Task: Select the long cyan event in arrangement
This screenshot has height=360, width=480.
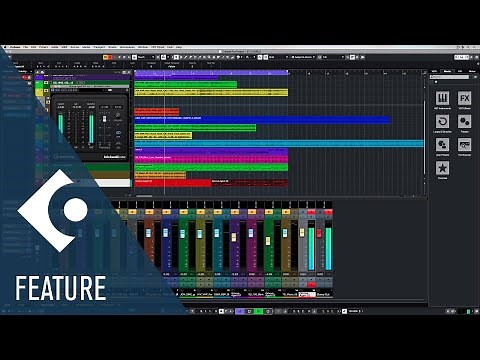Action: click(279, 144)
